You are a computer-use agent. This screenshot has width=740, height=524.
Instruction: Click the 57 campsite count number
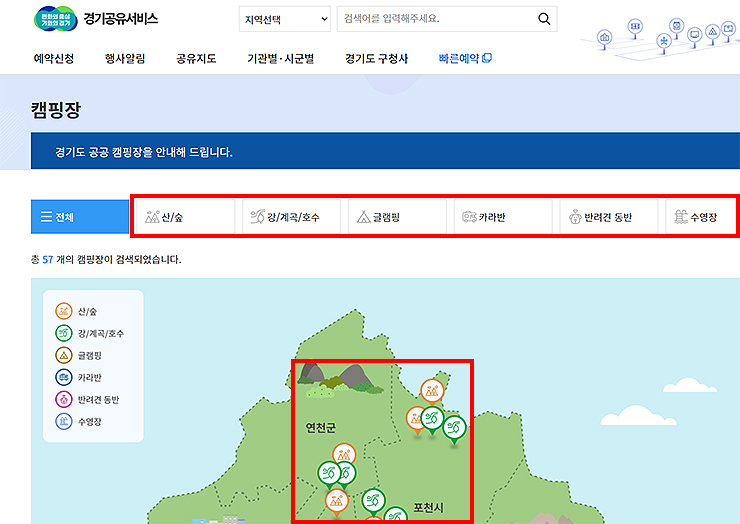pyautogui.click(x=48, y=259)
